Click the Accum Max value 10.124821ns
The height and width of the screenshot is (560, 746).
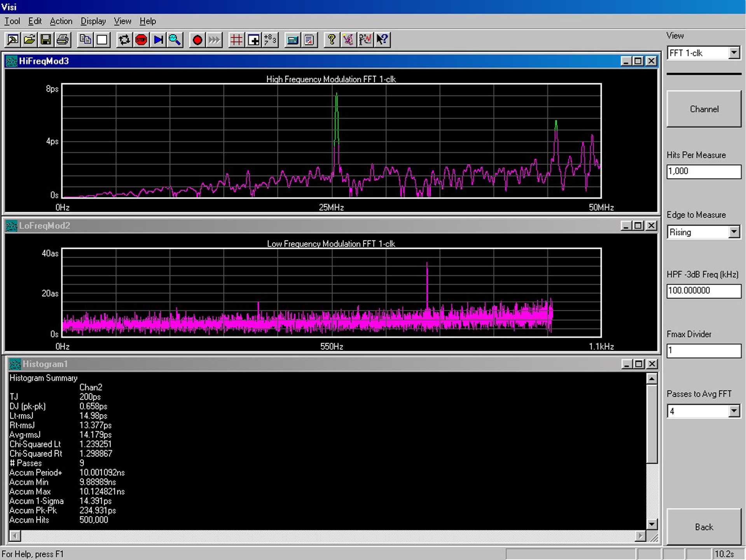coord(102,492)
